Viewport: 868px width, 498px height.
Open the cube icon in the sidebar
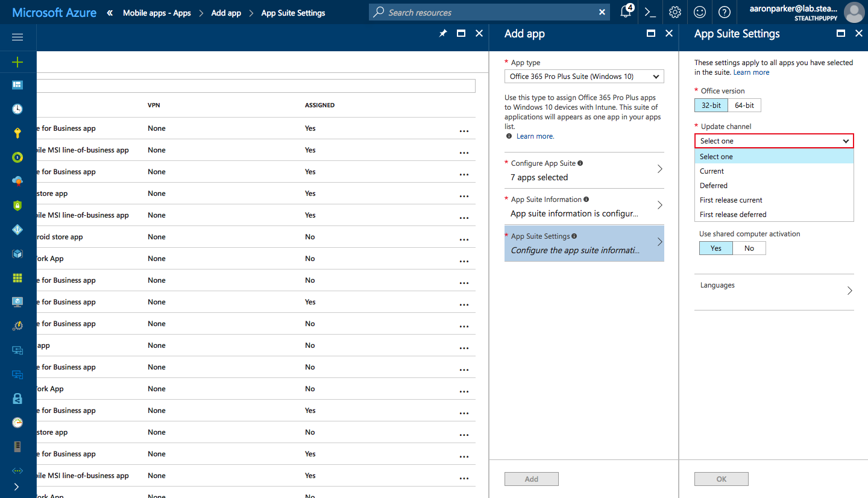17,254
